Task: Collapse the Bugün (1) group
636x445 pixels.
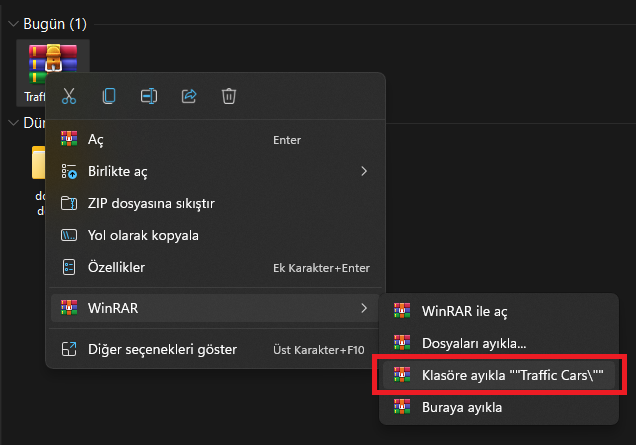Action: 13,22
